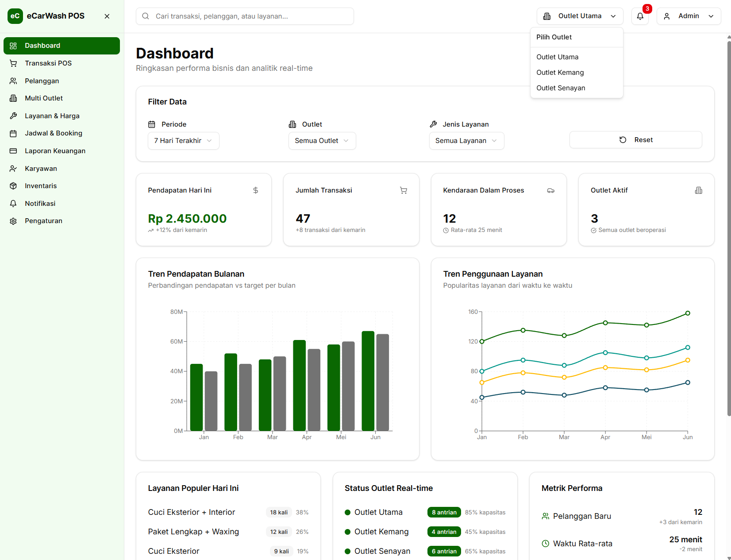Click the dollar icon on Pendapatan Hari Ini
731x560 pixels.
(x=255, y=190)
